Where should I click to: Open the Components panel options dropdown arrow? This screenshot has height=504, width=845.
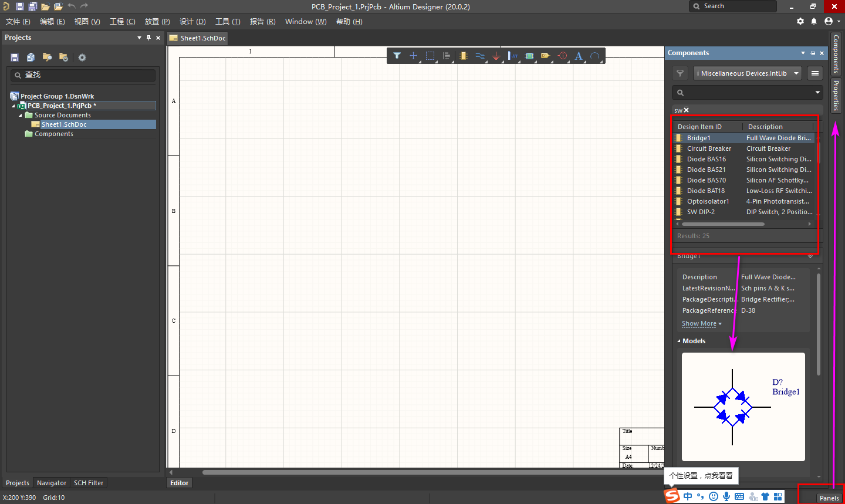point(803,53)
